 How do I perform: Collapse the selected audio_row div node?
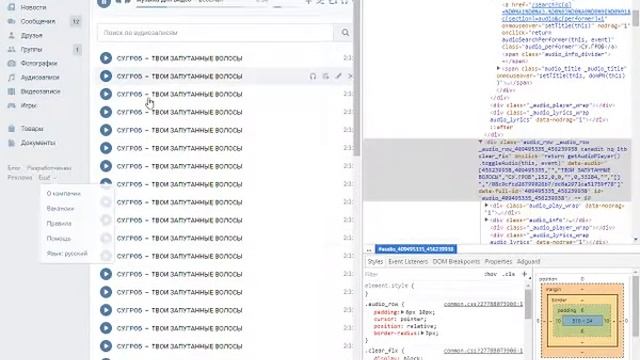[x=481, y=142]
